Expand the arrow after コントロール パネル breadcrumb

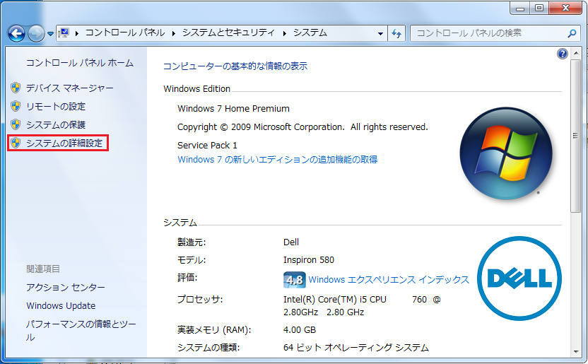click(174, 33)
